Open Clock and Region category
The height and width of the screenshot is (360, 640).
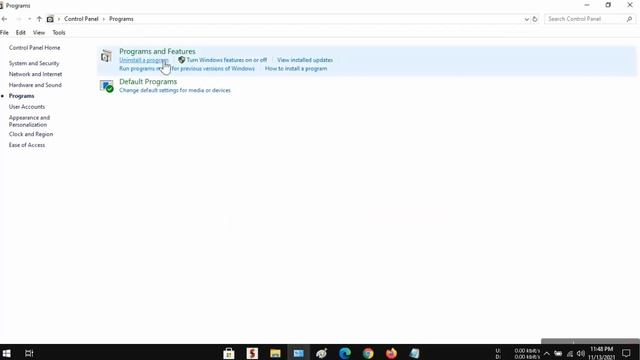click(x=31, y=134)
